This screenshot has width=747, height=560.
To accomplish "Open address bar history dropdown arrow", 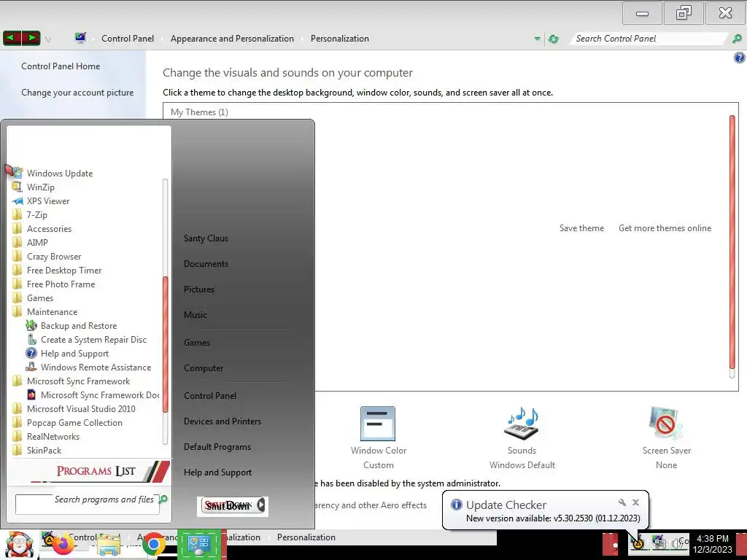I will tap(537, 39).
